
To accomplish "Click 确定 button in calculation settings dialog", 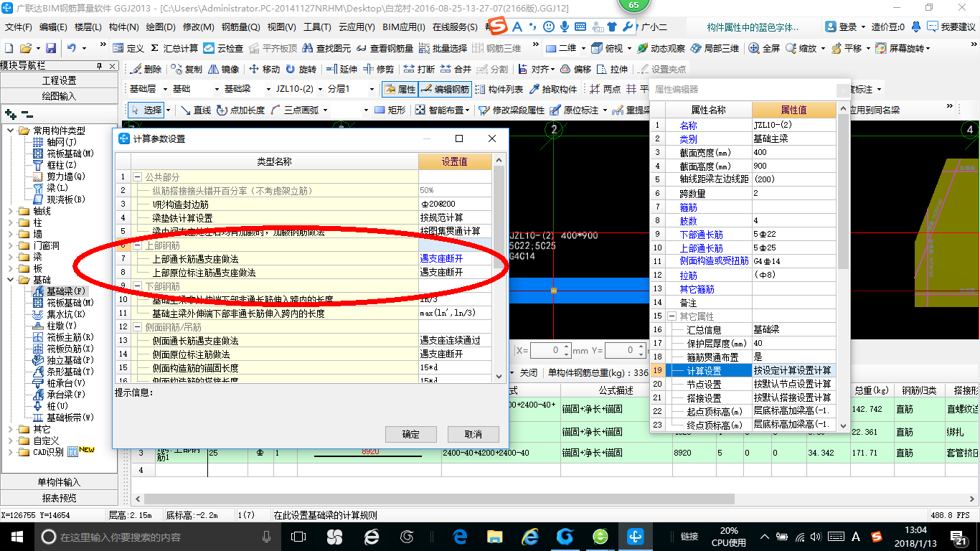I will point(410,434).
